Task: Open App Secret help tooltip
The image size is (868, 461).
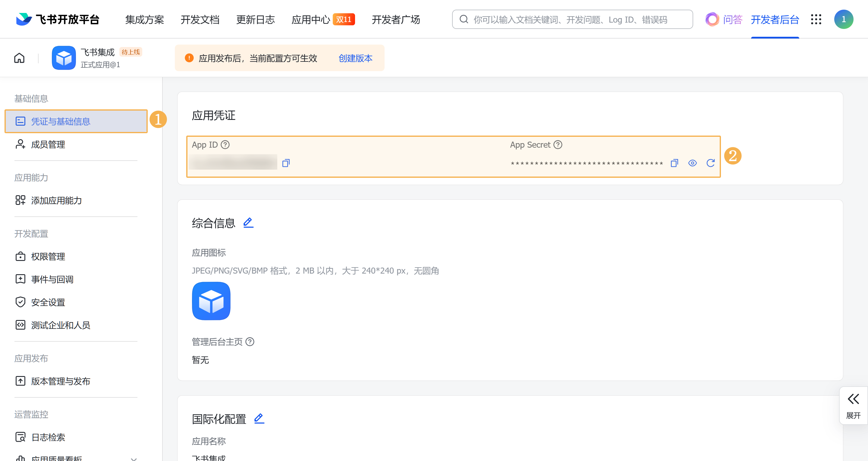Action: 558,145
